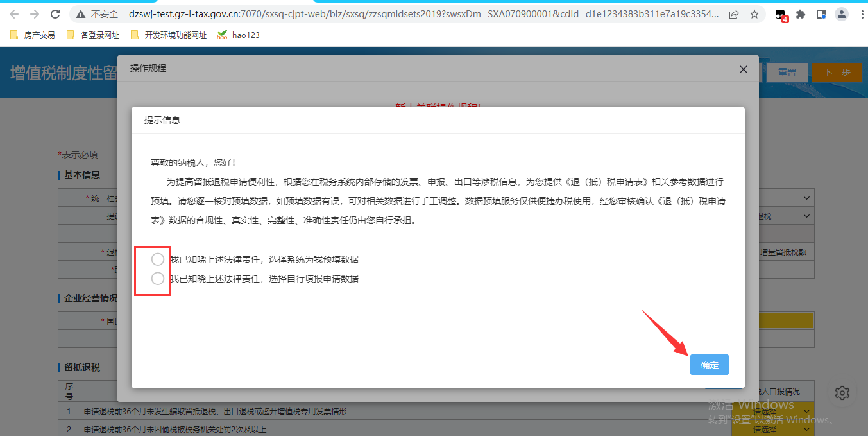Open the extension with red badge 4

pyautogui.click(x=781, y=15)
